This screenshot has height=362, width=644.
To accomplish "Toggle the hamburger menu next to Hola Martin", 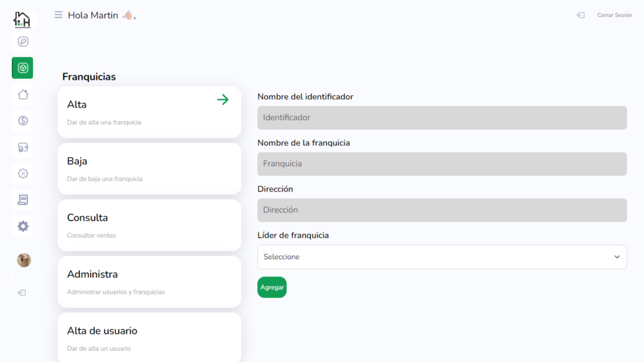I will [x=58, y=15].
